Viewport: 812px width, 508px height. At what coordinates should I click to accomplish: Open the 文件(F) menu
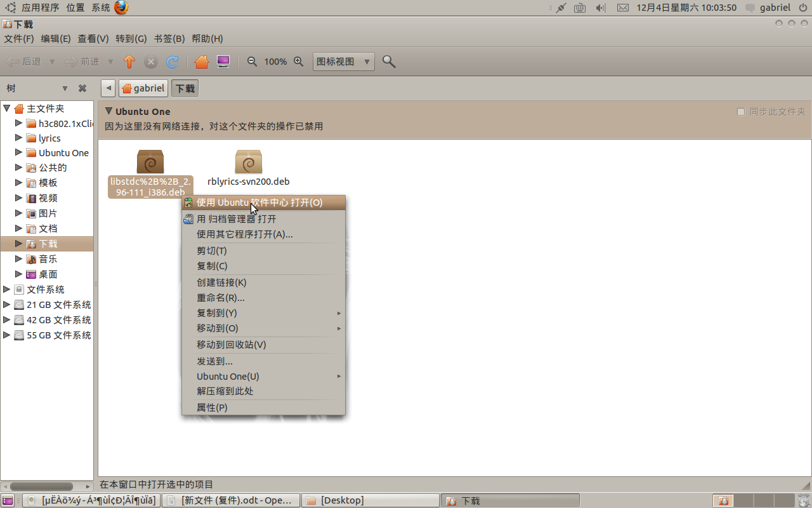click(19, 39)
